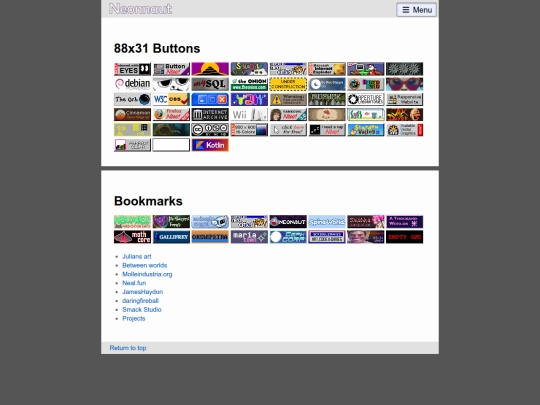The image size is (540, 405).
Task: Open the Neal.fun link
Action: click(134, 283)
